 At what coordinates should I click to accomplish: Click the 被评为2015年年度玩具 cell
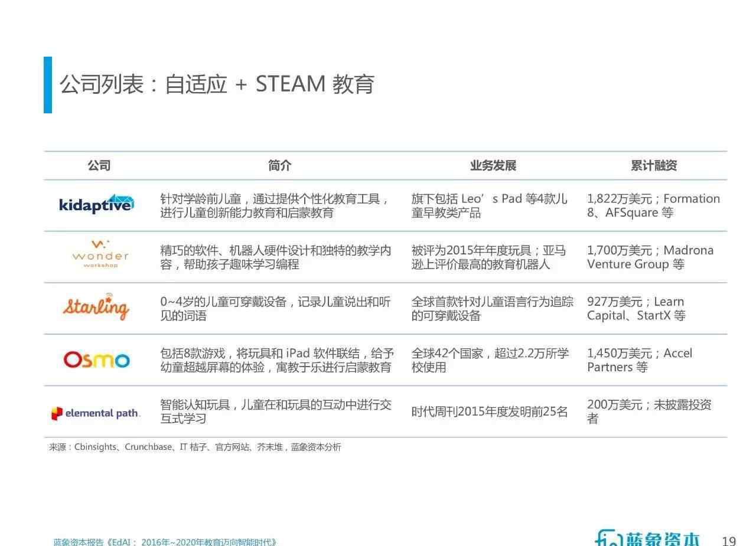(488, 257)
